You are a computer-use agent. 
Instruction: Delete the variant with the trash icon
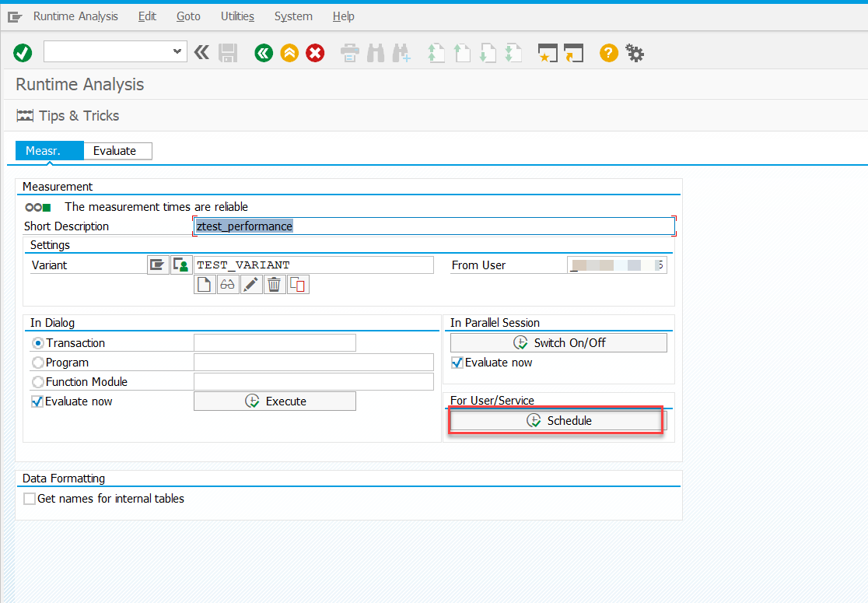point(275,284)
